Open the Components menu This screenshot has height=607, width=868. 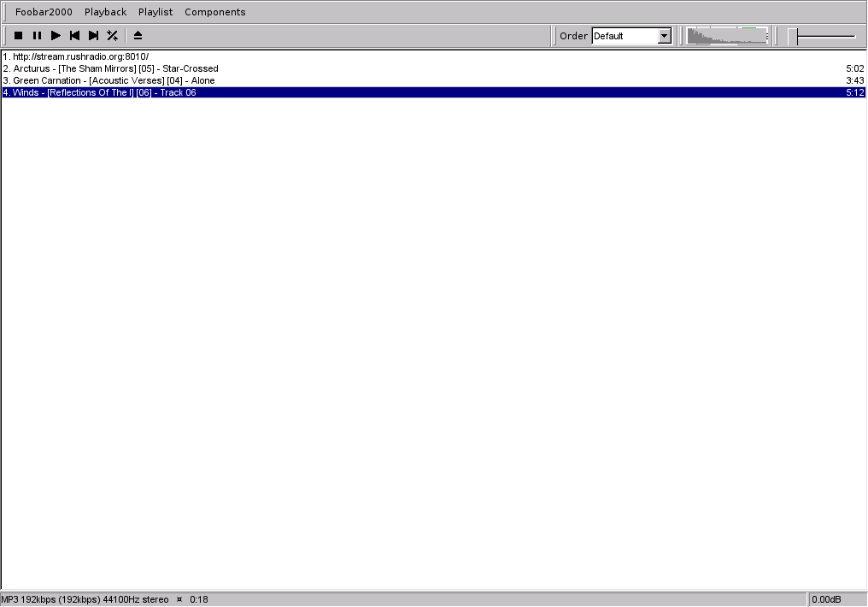pos(214,11)
